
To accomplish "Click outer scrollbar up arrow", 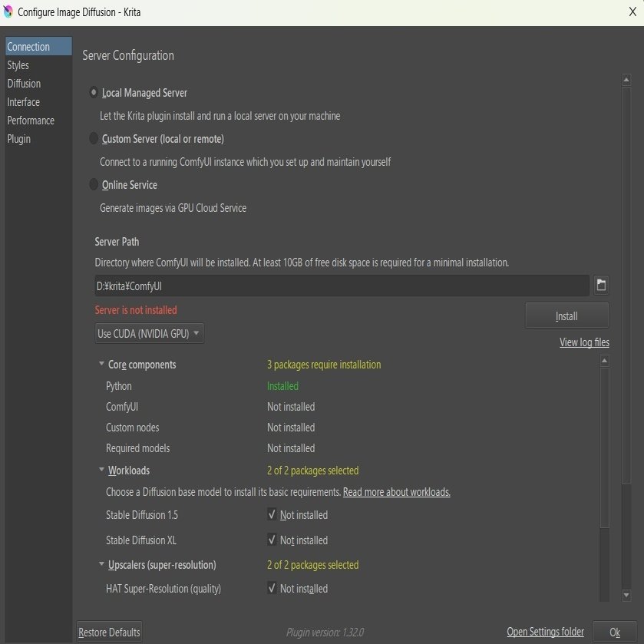I will 626,80.
